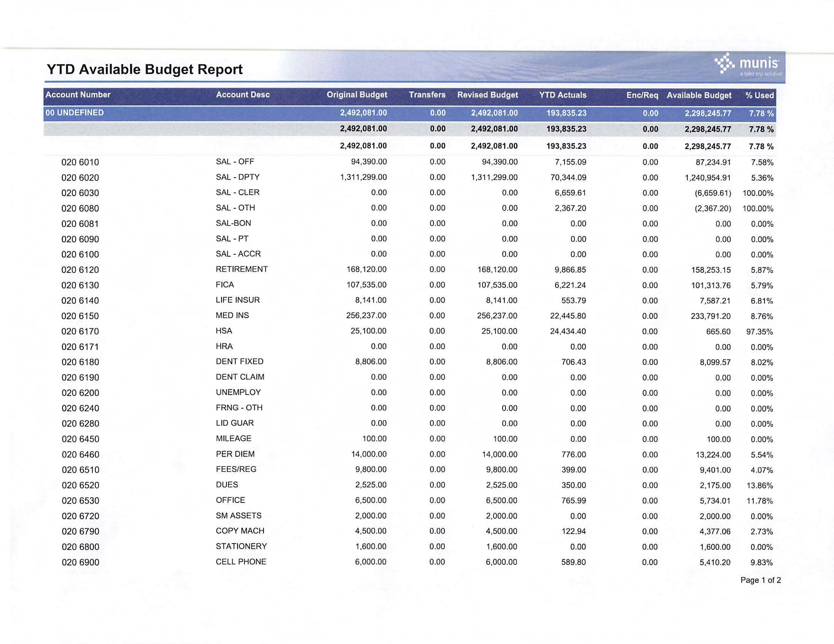834x644 pixels.
Task: Click the LIFE INSUR description
Action: [x=238, y=300]
